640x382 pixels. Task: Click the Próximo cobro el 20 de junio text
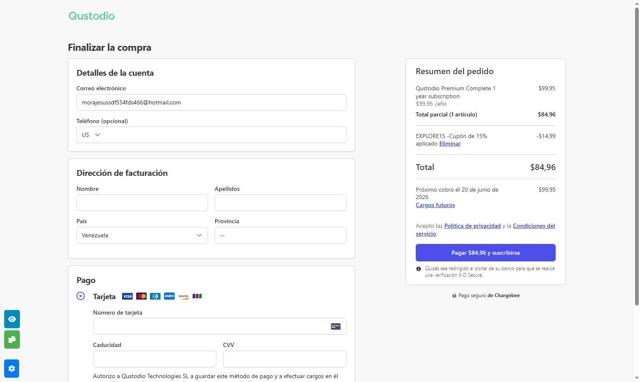pos(457,193)
